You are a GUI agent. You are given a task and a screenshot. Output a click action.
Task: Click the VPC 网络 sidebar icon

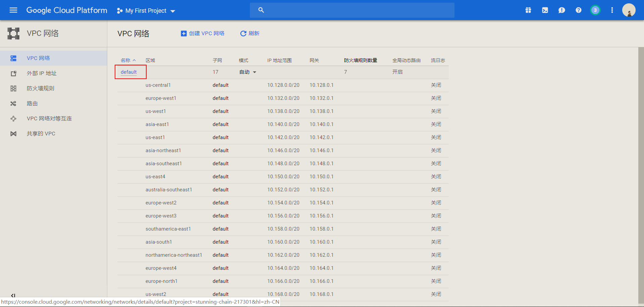[13, 58]
